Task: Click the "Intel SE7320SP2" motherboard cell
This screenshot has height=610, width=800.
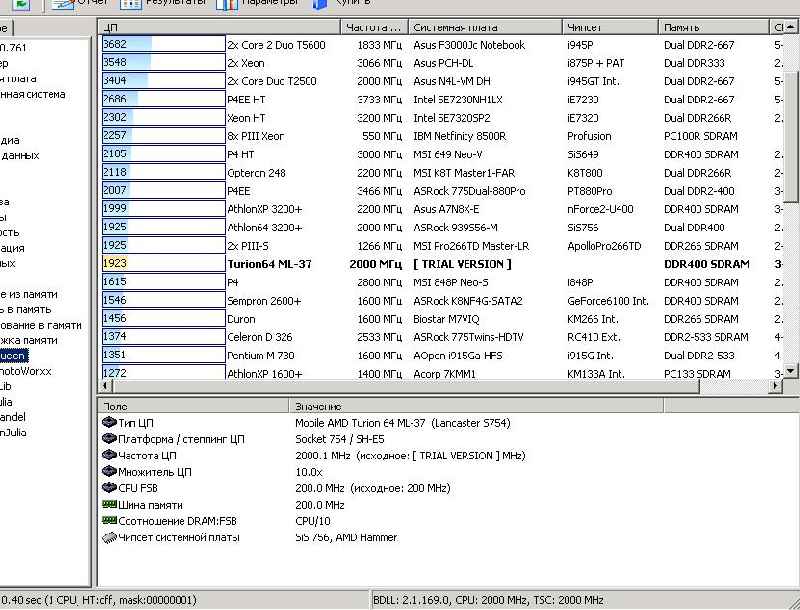Action: click(x=452, y=118)
